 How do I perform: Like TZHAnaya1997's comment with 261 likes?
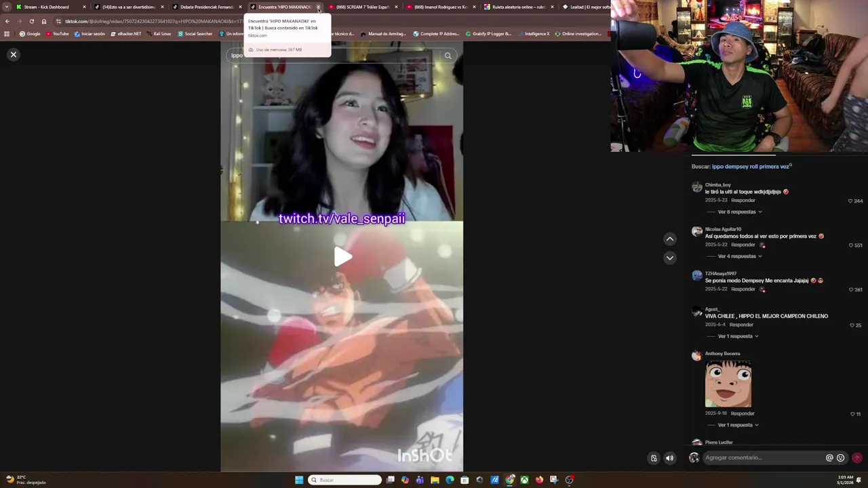point(850,289)
